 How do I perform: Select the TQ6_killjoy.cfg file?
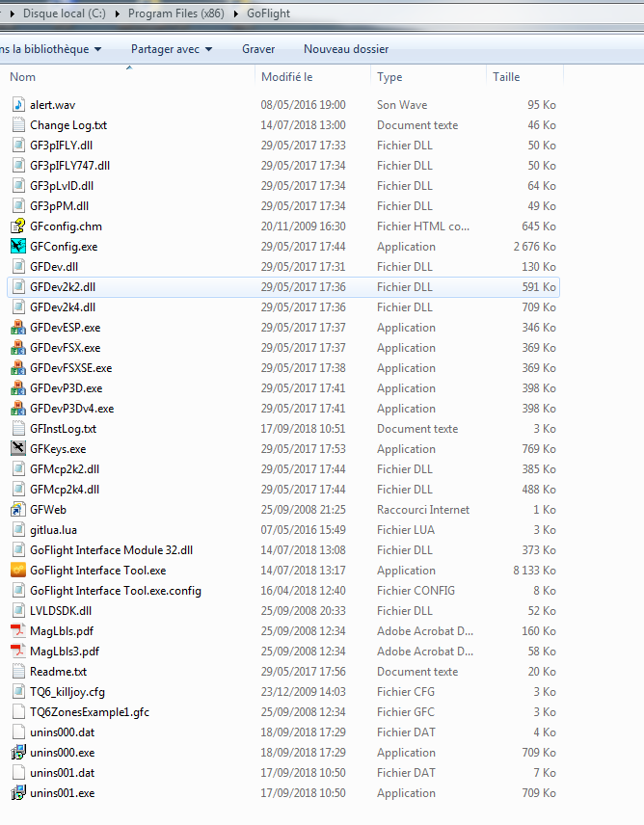click(67, 692)
